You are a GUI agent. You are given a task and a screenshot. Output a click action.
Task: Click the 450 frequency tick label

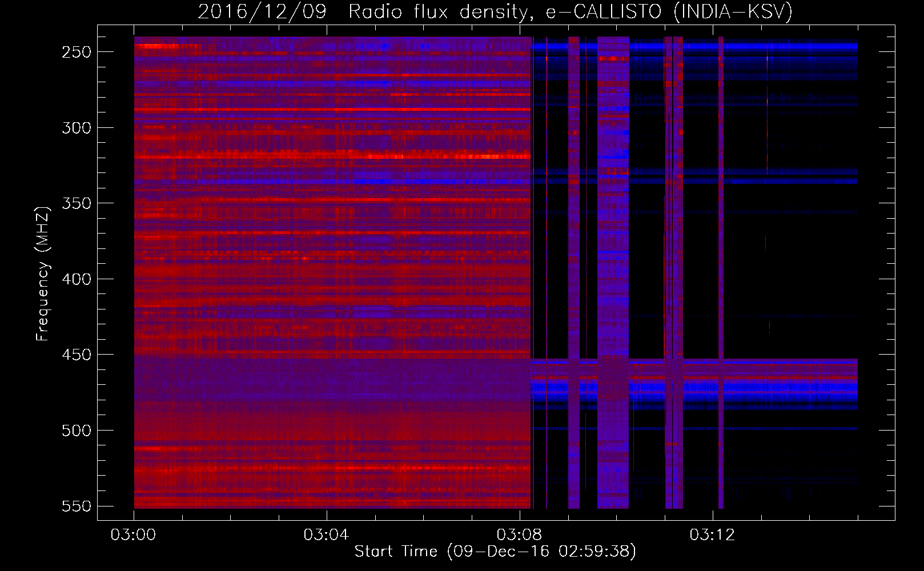click(77, 355)
